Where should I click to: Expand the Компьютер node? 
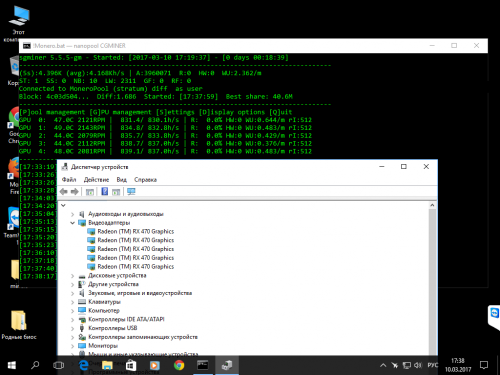tap(72, 311)
